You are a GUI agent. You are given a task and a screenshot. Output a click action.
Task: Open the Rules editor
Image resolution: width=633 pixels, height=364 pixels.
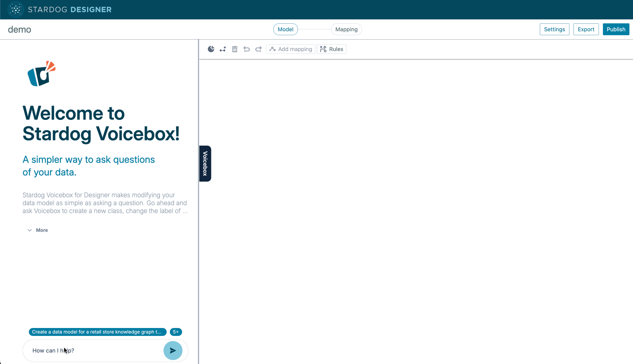pyautogui.click(x=332, y=49)
